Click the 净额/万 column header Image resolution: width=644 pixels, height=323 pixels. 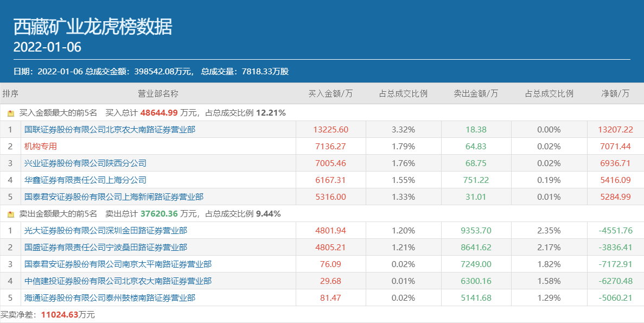tap(615, 93)
